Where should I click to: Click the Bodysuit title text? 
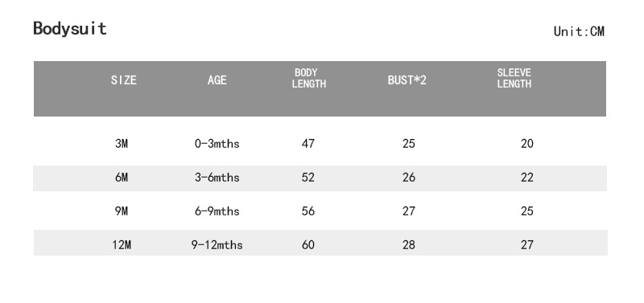(x=70, y=29)
